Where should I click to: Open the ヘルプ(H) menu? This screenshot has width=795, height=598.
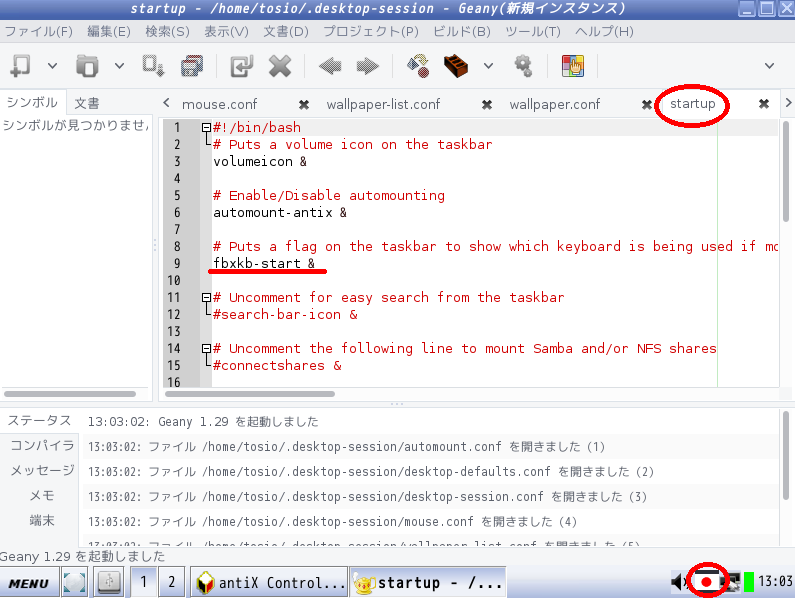point(604,31)
